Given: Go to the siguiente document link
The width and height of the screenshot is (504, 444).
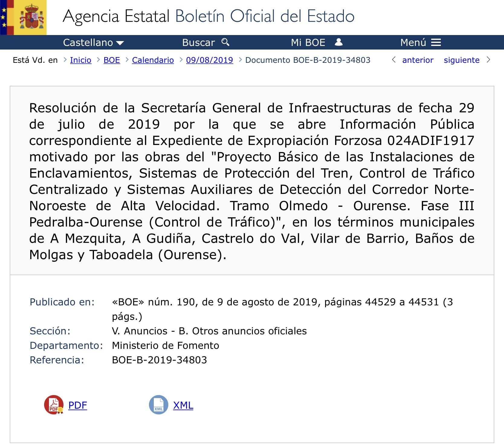Looking at the screenshot, I should [462, 60].
